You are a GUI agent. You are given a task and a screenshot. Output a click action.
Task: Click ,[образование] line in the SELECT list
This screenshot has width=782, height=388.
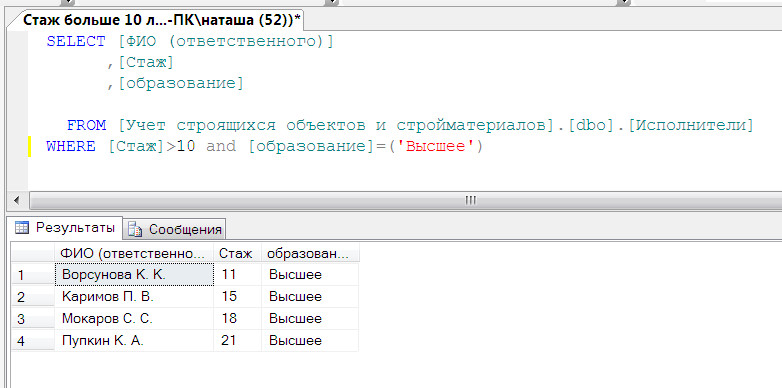click(x=175, y=83)
